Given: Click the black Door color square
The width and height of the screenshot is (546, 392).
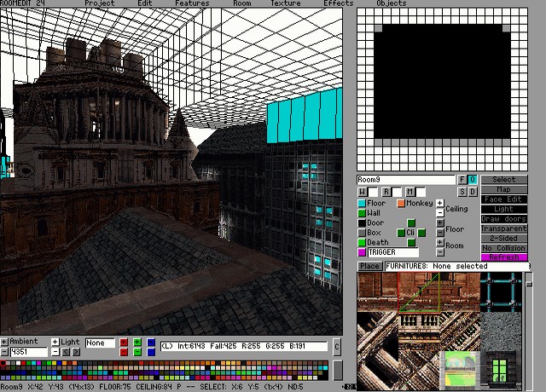Looking at the screenshot, I should point(362,223).
